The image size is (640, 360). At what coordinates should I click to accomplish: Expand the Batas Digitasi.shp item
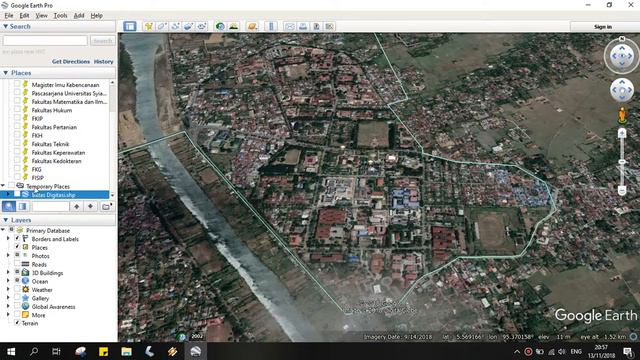point(8,194)
